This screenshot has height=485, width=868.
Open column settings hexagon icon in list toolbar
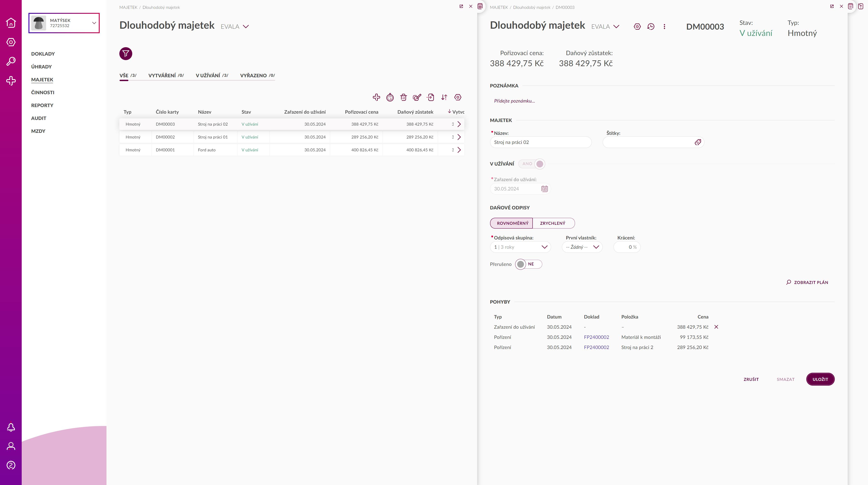[458, 97]
